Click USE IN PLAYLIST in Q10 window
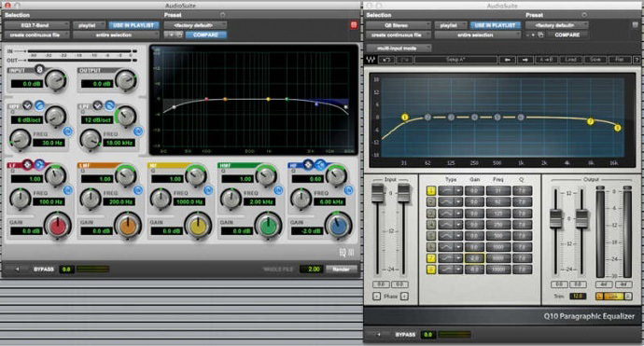This screenshot has width=644, height=346. (x=495, y=25)
